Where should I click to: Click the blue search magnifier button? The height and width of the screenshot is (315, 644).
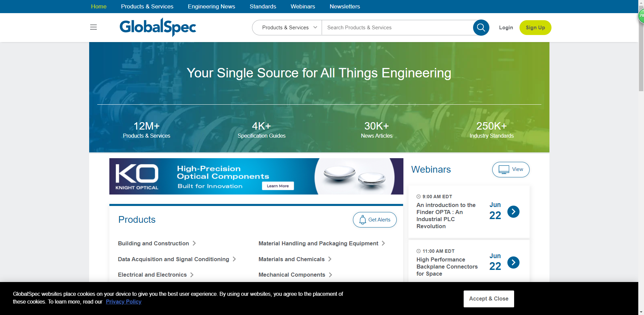pos(481,28)
